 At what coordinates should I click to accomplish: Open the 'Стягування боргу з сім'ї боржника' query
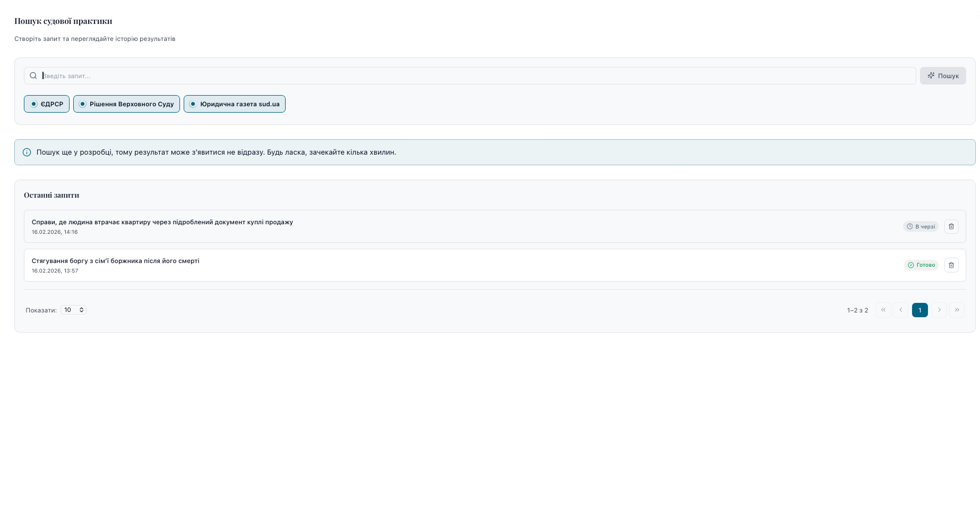pos(495,265)
